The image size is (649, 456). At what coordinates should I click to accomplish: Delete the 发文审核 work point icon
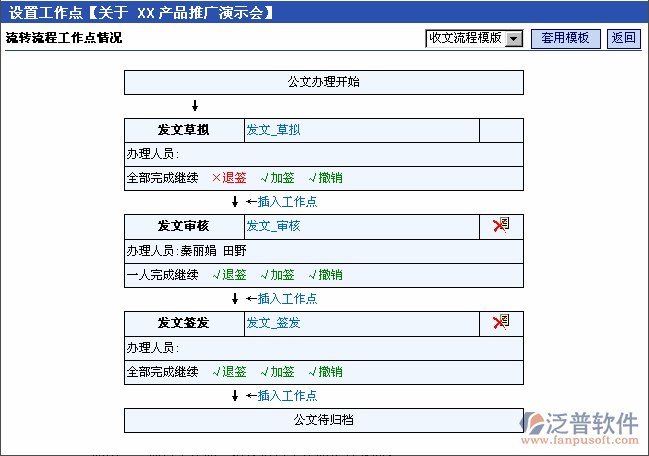click(501, 226)
